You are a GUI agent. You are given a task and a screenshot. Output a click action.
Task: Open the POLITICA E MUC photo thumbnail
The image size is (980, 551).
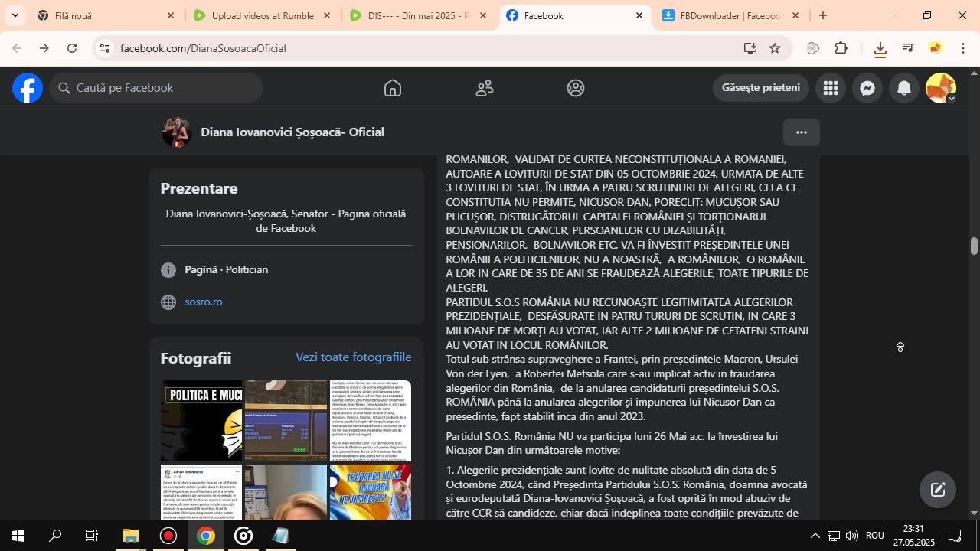(201, 421)
